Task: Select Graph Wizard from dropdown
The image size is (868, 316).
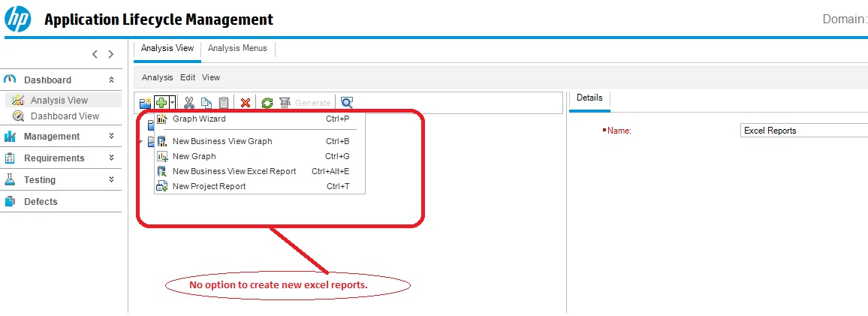Action: point(260,119)
